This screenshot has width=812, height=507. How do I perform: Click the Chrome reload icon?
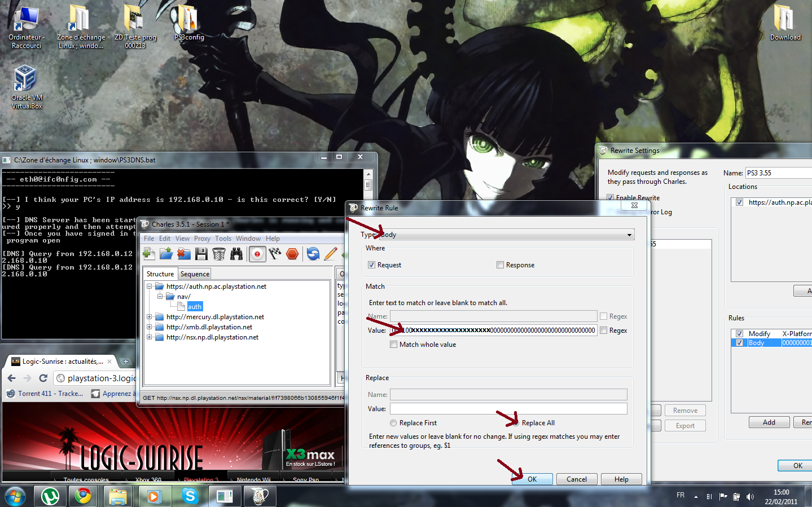[x=43, y=378]
